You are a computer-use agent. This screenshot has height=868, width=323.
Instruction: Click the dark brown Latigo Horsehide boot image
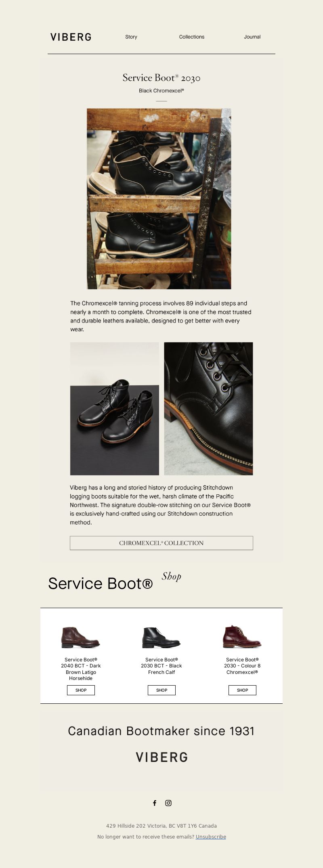81,637
